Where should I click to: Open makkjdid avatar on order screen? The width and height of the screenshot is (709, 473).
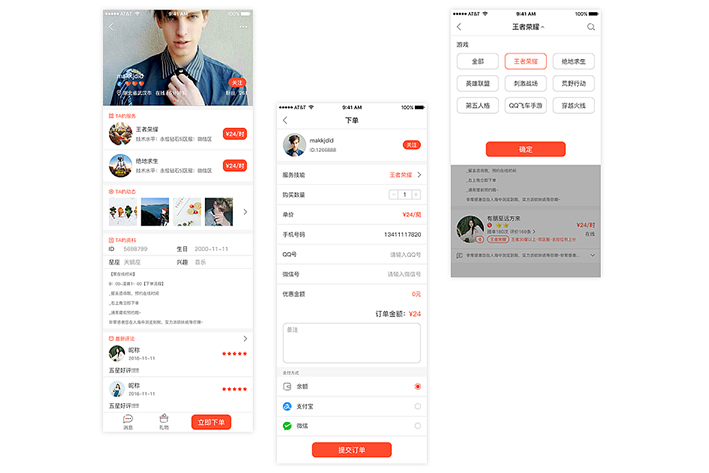pos(294,145)
